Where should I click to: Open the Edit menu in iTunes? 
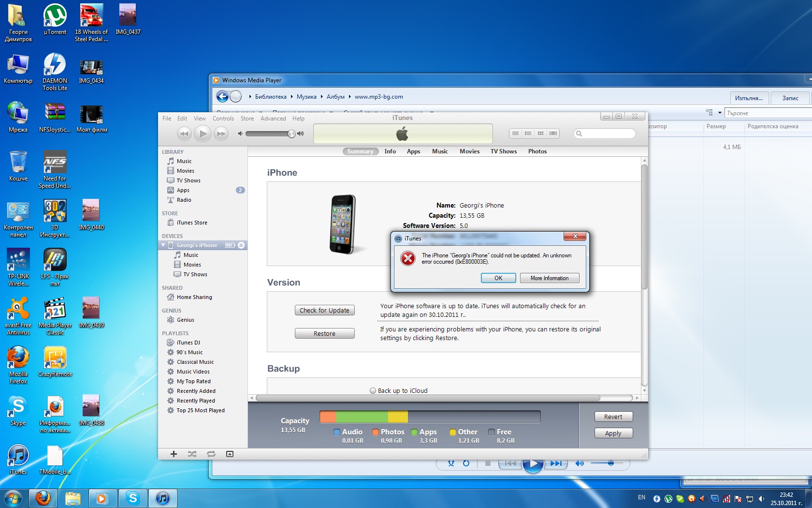tap(182, 119)
